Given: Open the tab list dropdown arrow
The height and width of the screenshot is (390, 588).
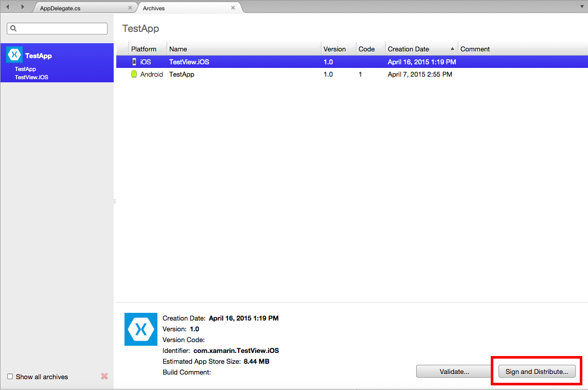Looking at the screenshot, I should tap(582, 7).
